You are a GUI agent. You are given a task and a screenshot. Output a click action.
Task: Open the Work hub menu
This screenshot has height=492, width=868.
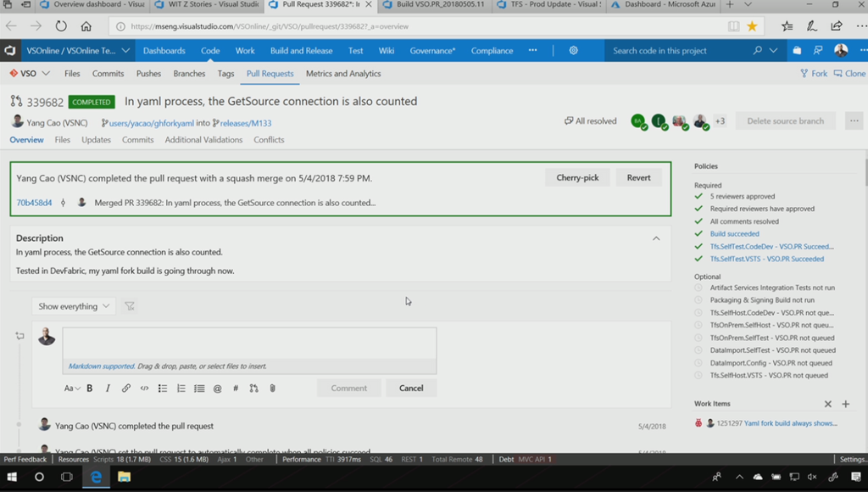tap(245, 50)
